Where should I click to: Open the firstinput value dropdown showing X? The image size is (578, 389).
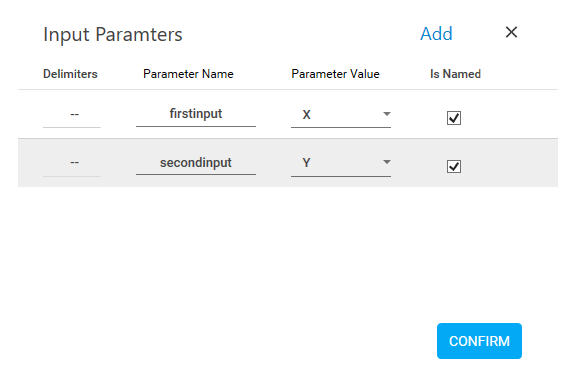341,115
